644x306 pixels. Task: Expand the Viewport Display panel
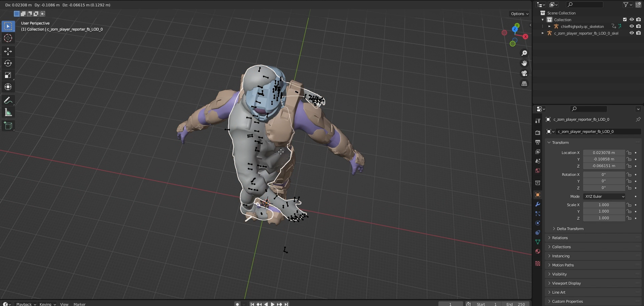tap(566, 283)
